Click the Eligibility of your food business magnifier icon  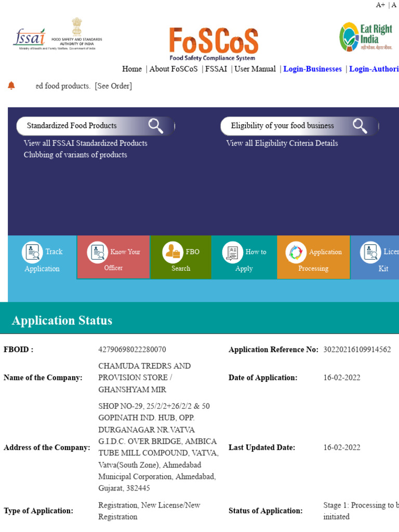point(360,126)
